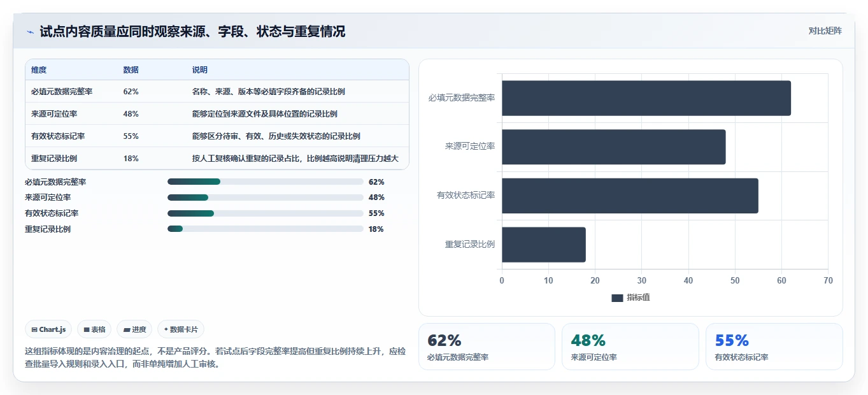Click the x-axis tick label 70

[x=828, y=280]
